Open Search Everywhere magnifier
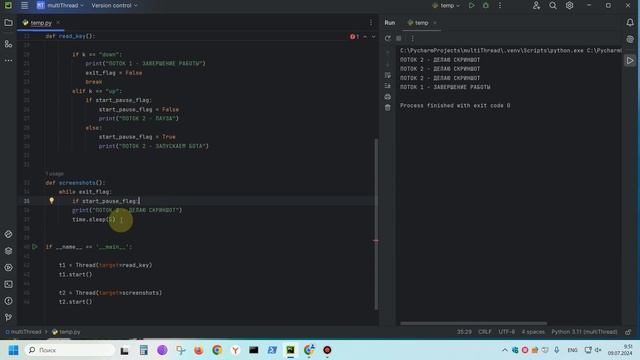The image size is (640, 360). [553, 5]
